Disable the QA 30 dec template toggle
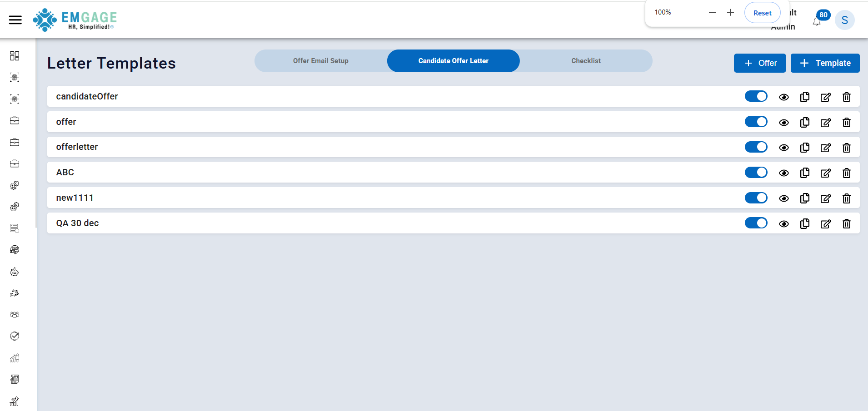Viewport: 868px width, 411px height. pyautogui.click(x=756, y=223)
